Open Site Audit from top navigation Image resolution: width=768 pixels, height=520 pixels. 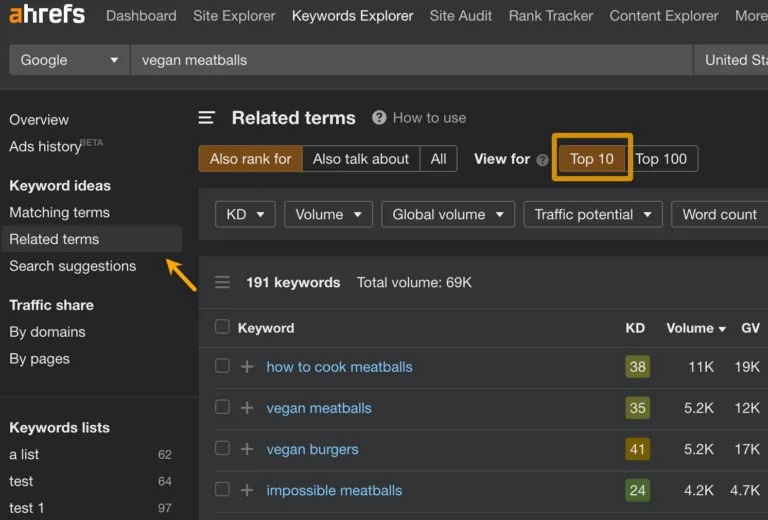tap(461, 16)
